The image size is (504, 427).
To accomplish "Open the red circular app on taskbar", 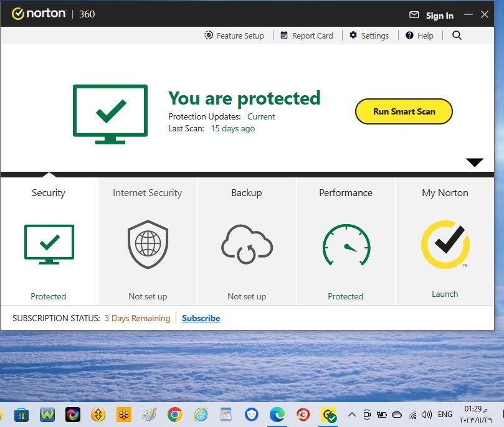I will coord(303,415).
